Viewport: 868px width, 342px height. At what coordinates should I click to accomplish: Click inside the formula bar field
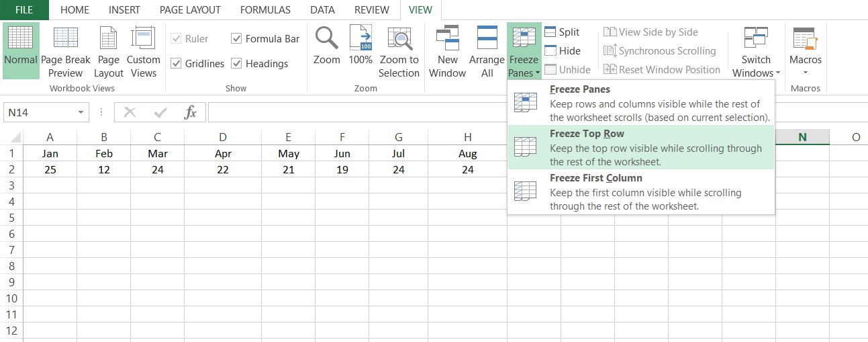point(537,113)
